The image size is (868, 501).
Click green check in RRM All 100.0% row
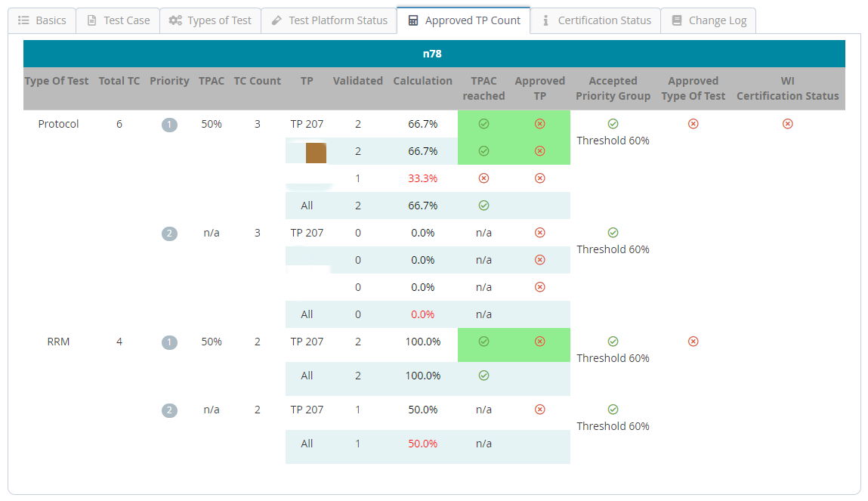483,376
